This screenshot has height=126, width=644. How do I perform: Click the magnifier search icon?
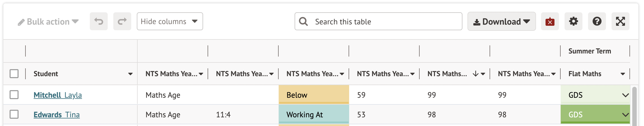303,22
